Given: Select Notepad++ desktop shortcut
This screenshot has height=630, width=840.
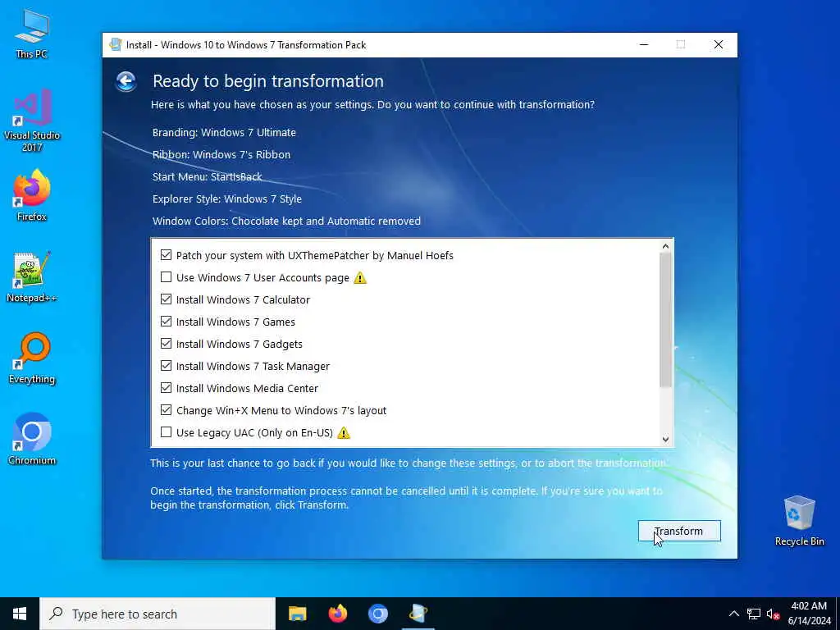Looking at the screenshot, I should [32, 277].
